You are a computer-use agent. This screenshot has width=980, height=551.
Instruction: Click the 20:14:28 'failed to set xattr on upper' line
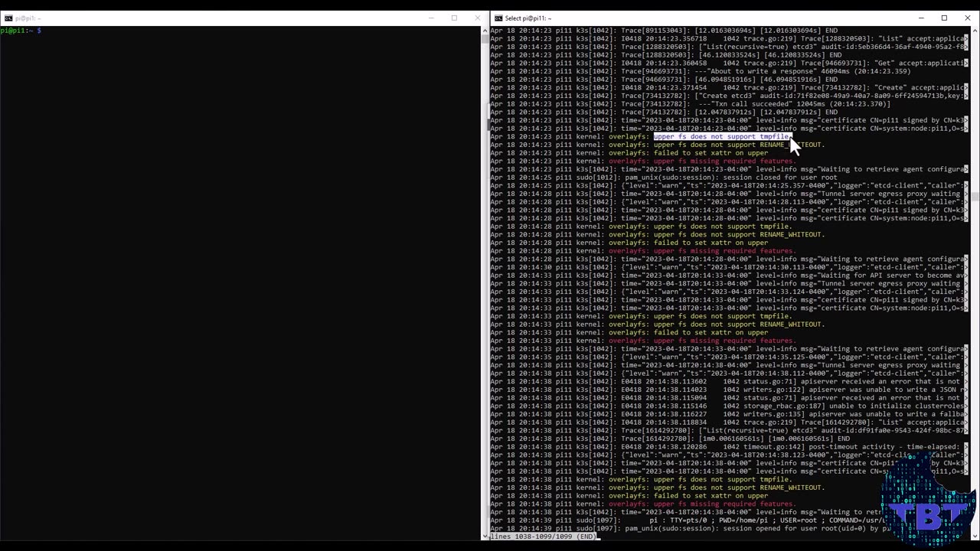coord(629,243)
